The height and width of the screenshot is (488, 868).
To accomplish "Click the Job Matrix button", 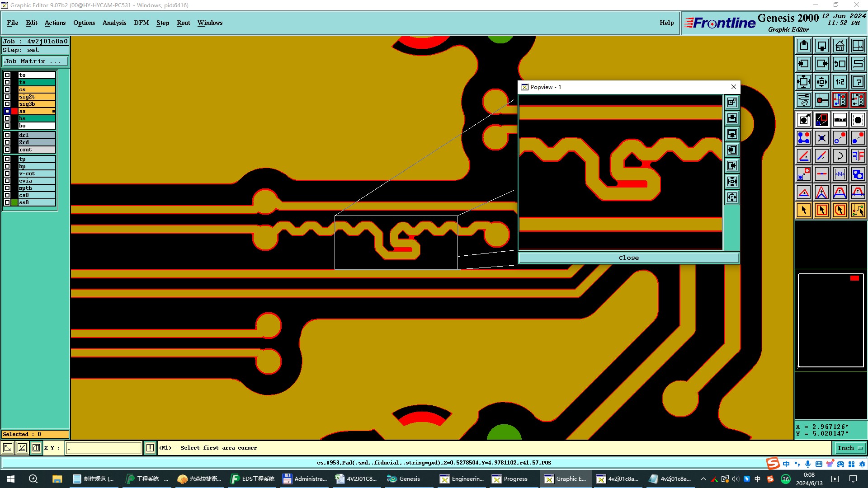I will point(35,61).
